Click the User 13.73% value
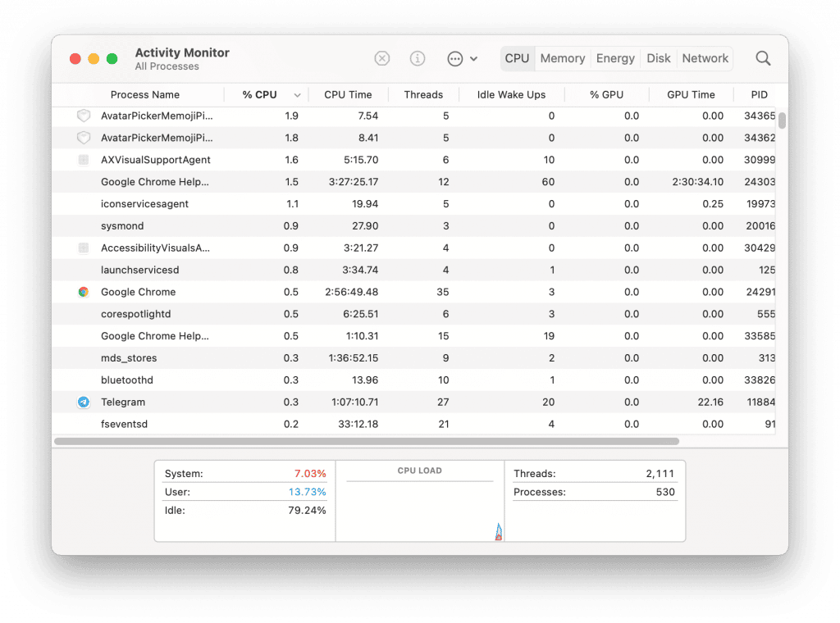 307,491
